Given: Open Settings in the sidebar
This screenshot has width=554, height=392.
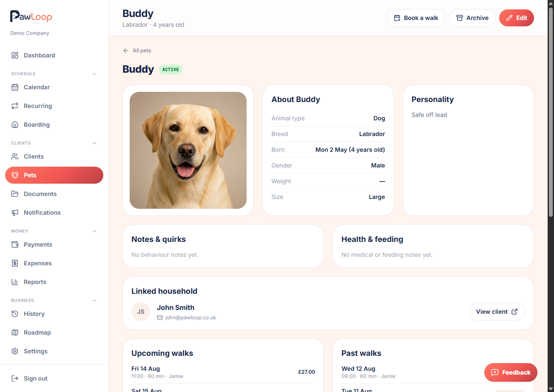Looking at the screenshot, I should (54, 351).
